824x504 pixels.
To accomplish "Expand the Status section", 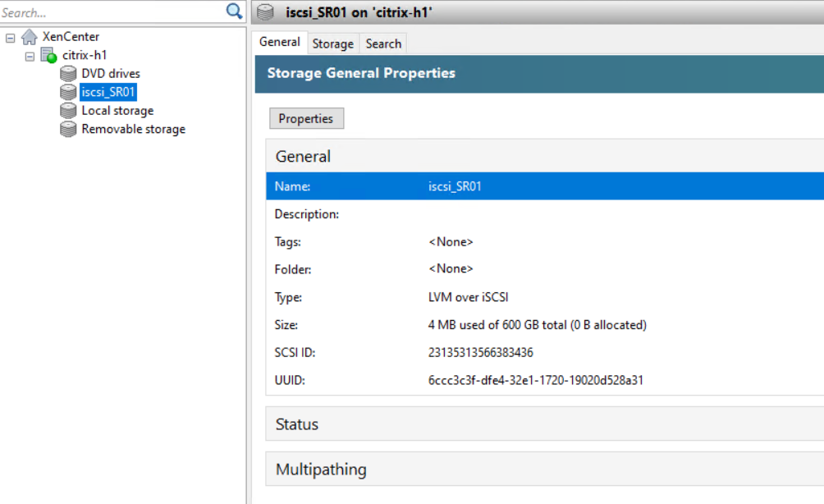I will pyautogui.click(x=544, y=424).
